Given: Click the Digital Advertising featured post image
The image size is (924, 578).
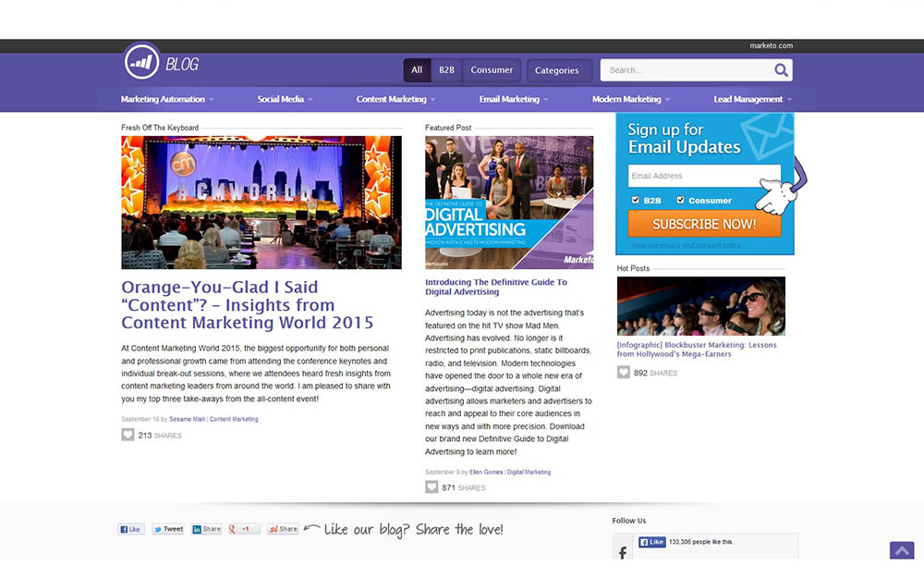Looking at the screenshot, I should click(509, 203).
